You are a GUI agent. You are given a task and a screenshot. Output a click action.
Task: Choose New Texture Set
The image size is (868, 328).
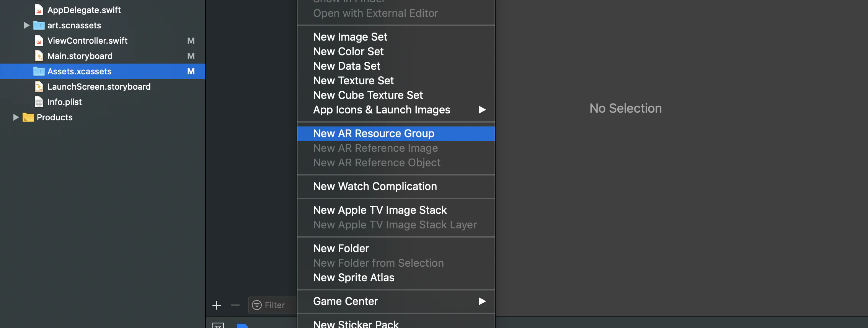tap(396, 80)
